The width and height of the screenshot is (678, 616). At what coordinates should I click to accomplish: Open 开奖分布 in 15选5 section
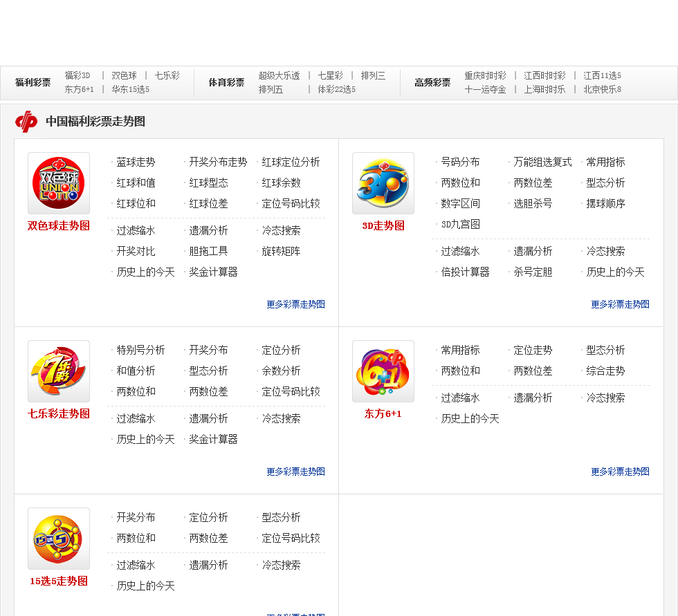click(136, 517)
